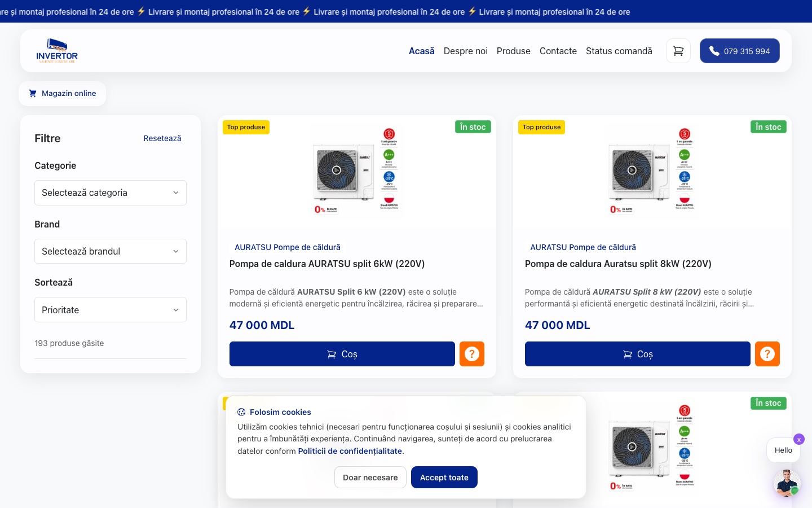Open the shopping cart icon in header

(x=678, y=51)
